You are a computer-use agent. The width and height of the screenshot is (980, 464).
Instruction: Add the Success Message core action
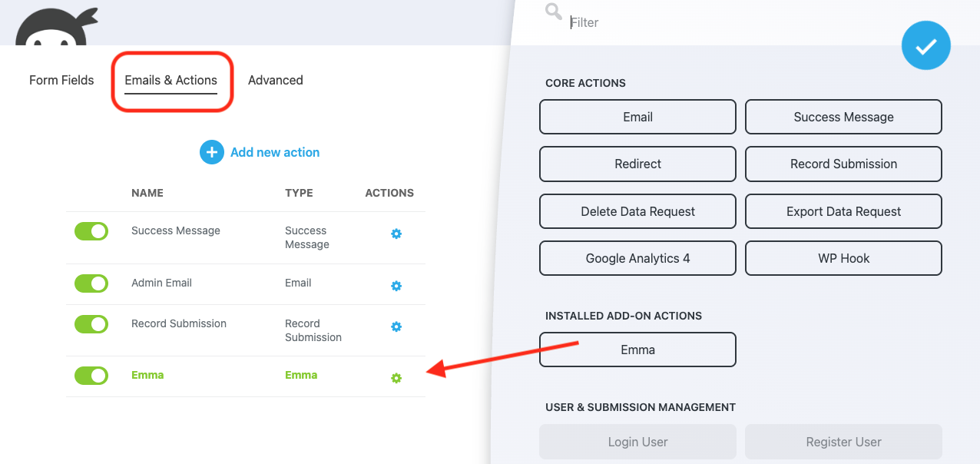[x=843, y=117]
